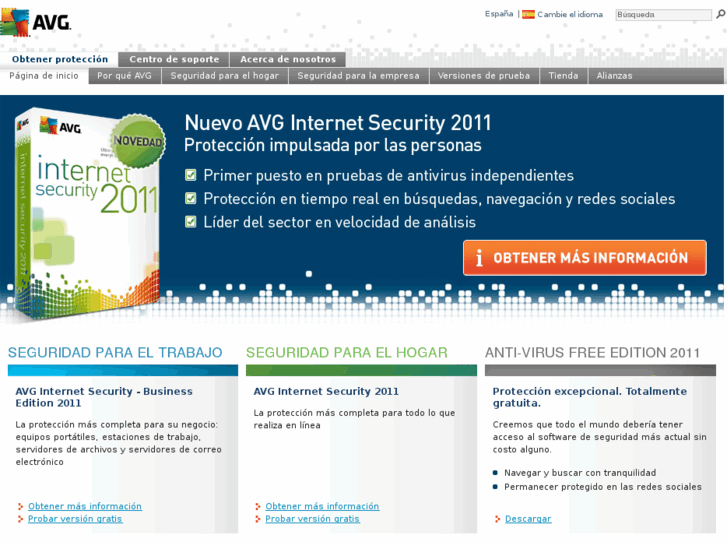The width and height of the screenshot is (727, 545).
Task: Click the arrow bullet next to Descargar
Action: coord(497,519)
